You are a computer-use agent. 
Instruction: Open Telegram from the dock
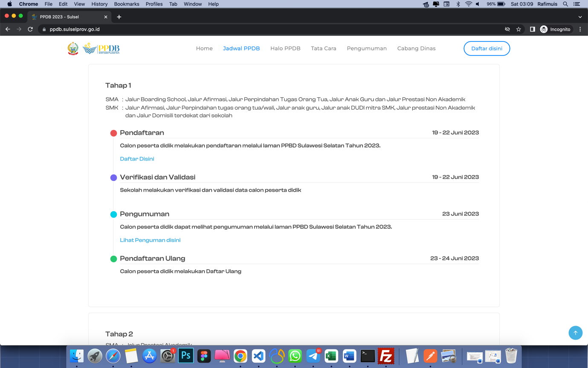point(313,356)
